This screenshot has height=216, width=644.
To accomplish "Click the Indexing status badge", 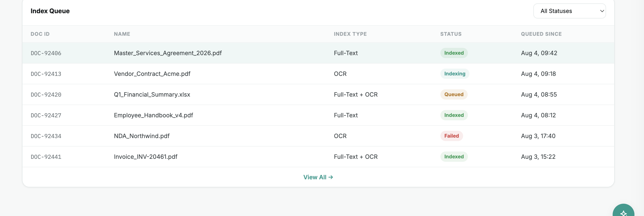I will click(x=454, y=74).
